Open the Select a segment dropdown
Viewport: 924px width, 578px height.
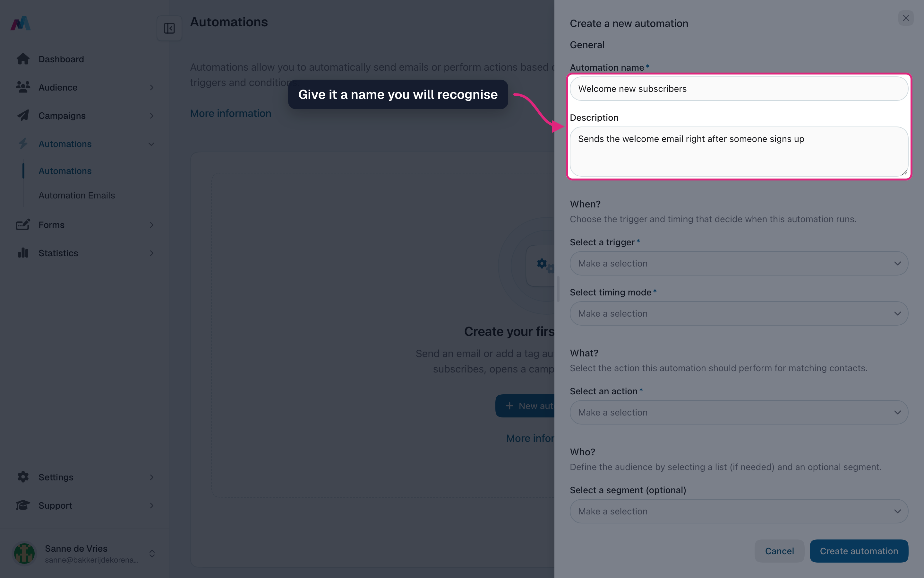pyautogui.click(x=739, y=511)
